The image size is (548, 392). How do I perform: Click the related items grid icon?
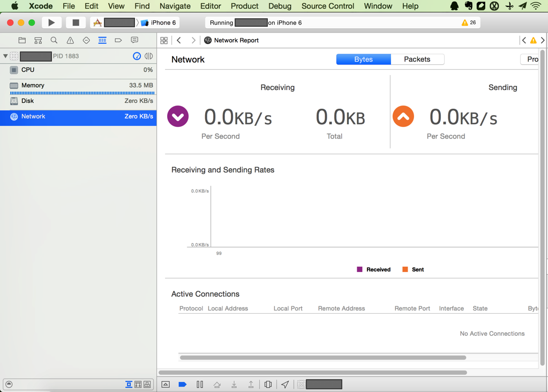tap(164, 40)
